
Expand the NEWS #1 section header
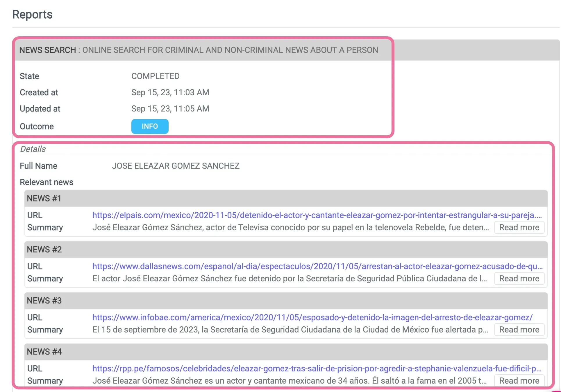click(x=44, y=198)
